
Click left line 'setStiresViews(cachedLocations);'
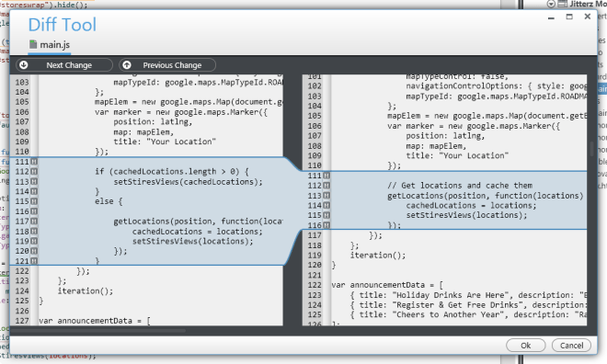(x=188, y=181)
